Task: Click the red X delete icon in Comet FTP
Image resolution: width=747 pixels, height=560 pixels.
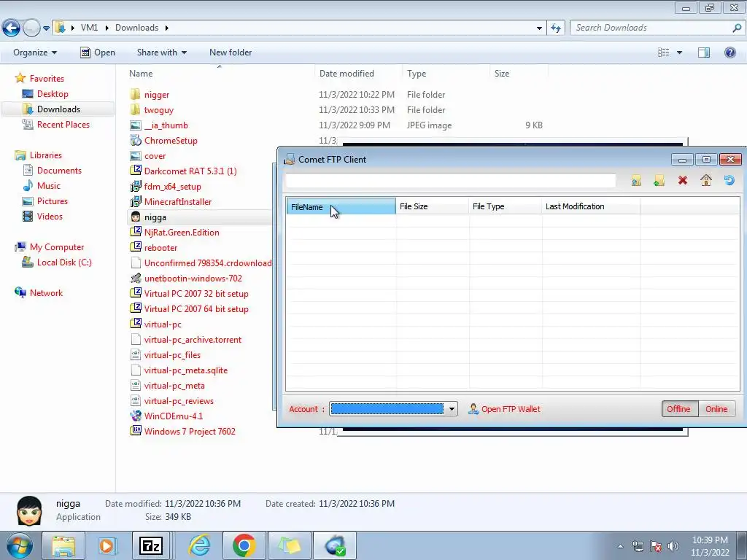Action: pos(683,181)
